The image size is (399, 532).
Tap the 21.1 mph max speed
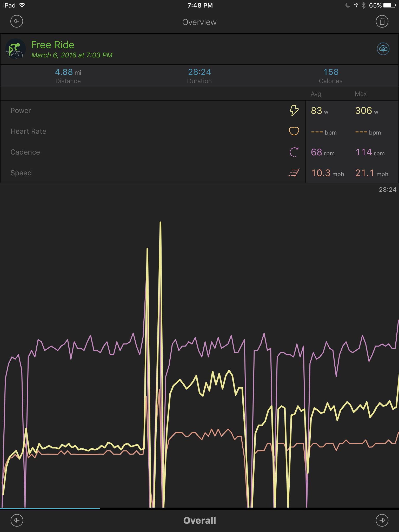(372, 173)
